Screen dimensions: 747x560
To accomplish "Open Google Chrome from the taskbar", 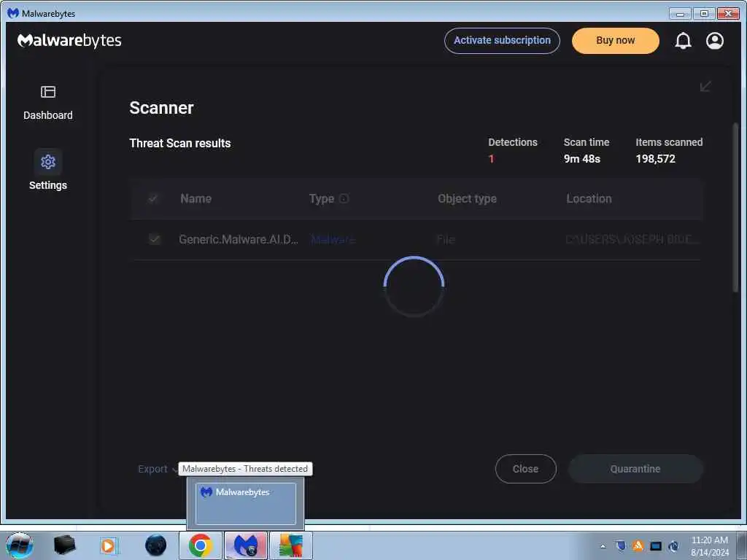I will click(200, 545).
